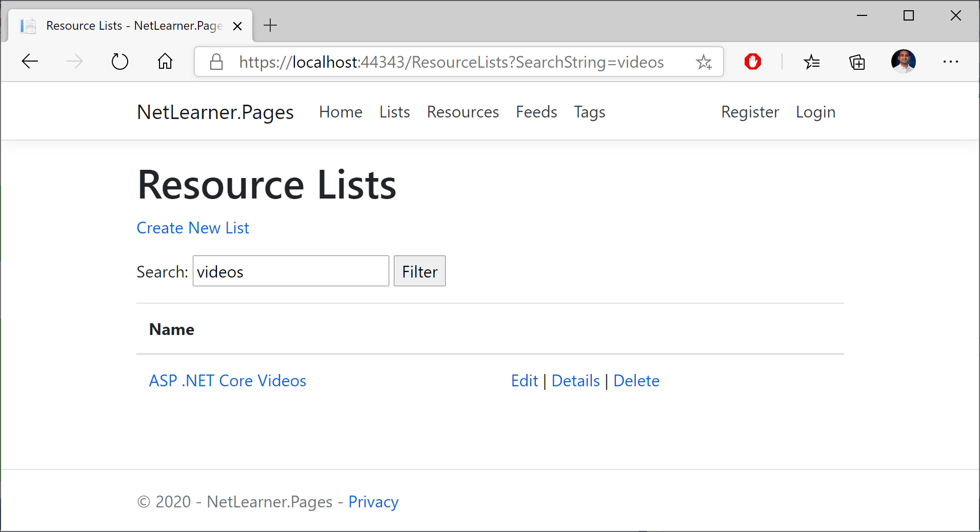The width and height of the screenshot is (980, 532).
Task: Open the Favorites list icon
Action: click(812, 62)
